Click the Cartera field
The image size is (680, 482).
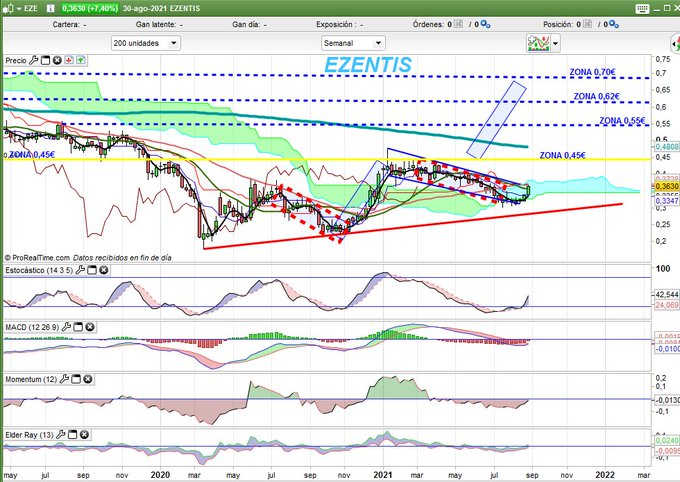[x=69, y=25]
